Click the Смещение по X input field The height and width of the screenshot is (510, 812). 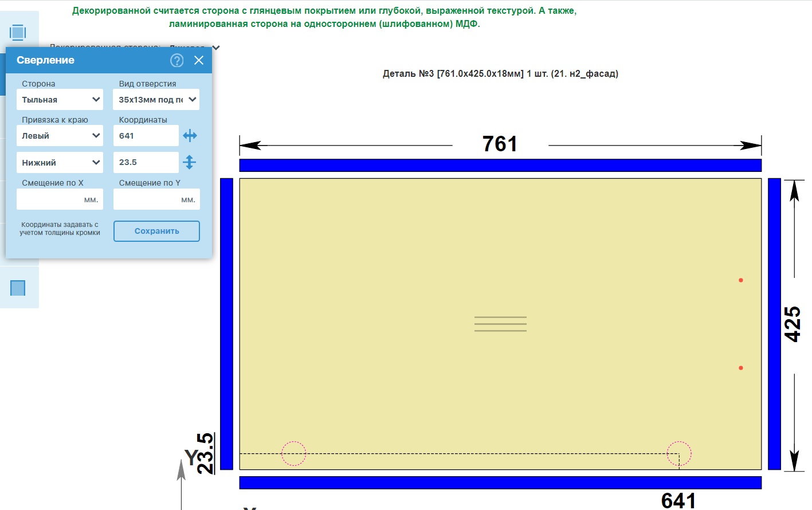pos(60,199)
